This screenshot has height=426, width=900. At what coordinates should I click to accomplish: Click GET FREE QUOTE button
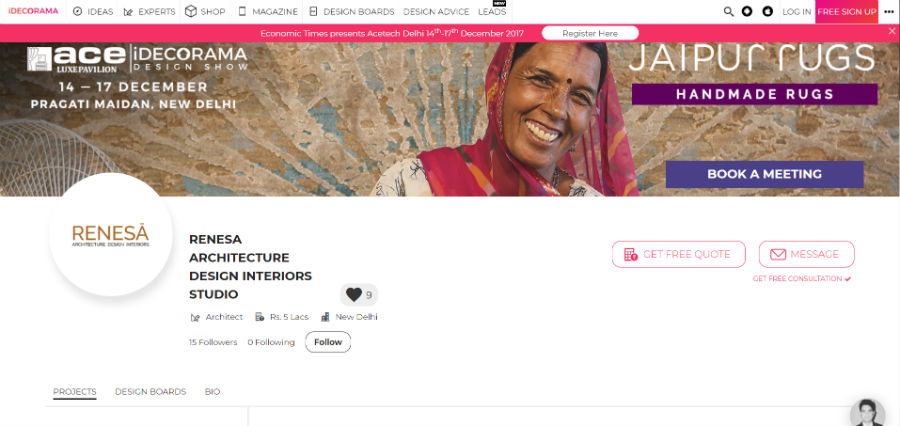click(678, 254)
